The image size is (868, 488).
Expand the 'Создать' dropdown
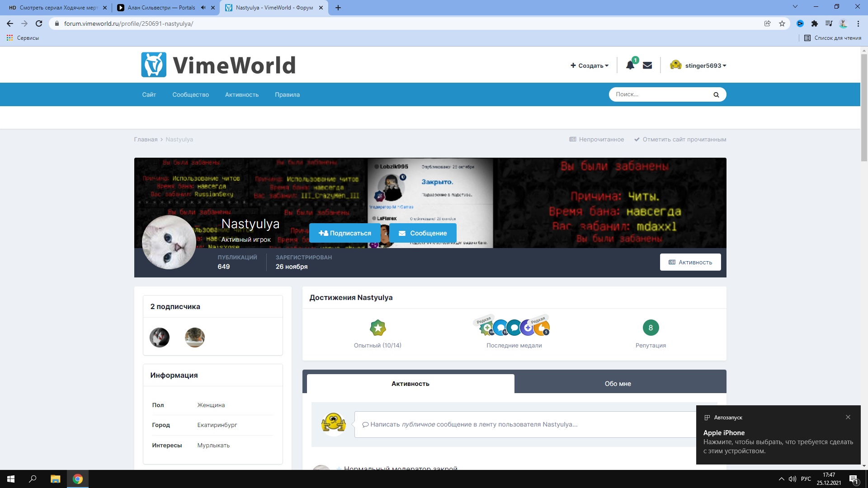tap(590, 66)
